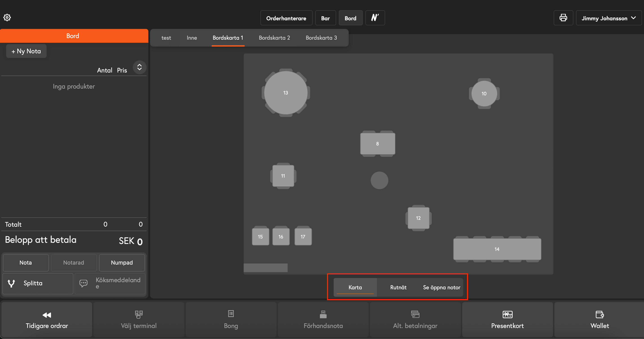Select the Bordskarta 1 tab

228,38
